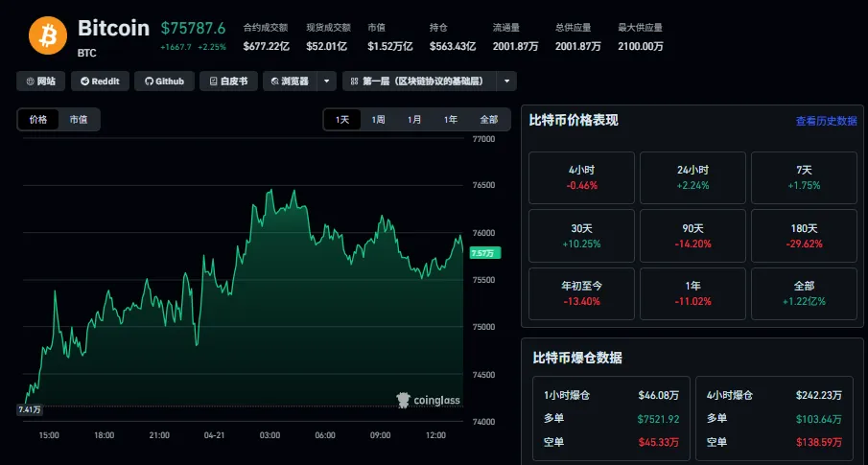This screenshot has width=868, height=465.
Task: Select the 1周 time range tab
Action: [379, 120]
